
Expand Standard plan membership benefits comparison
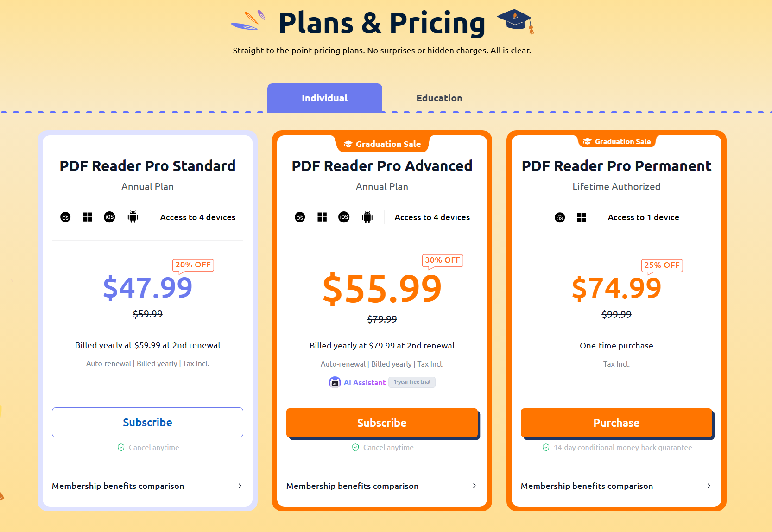click(x=147, y=486)
